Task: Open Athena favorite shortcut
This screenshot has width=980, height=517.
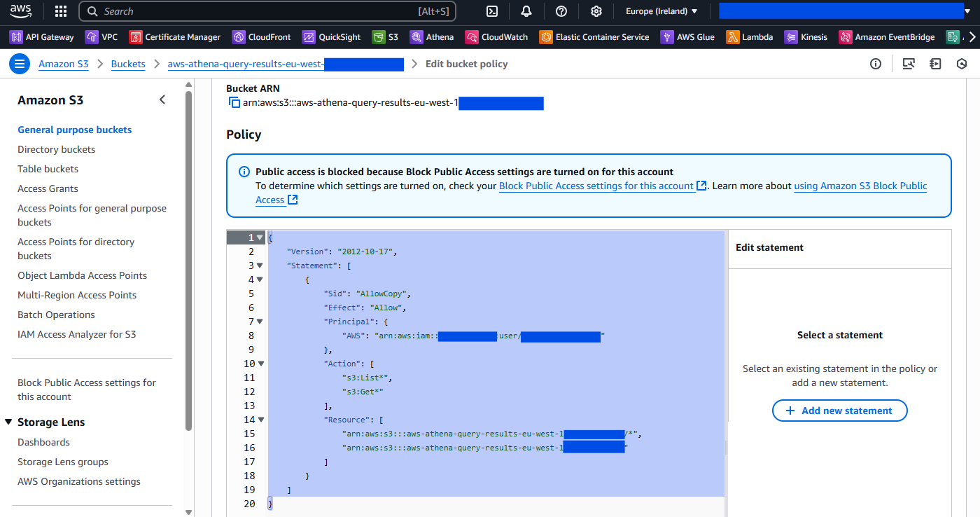Action: coord(432,37)
